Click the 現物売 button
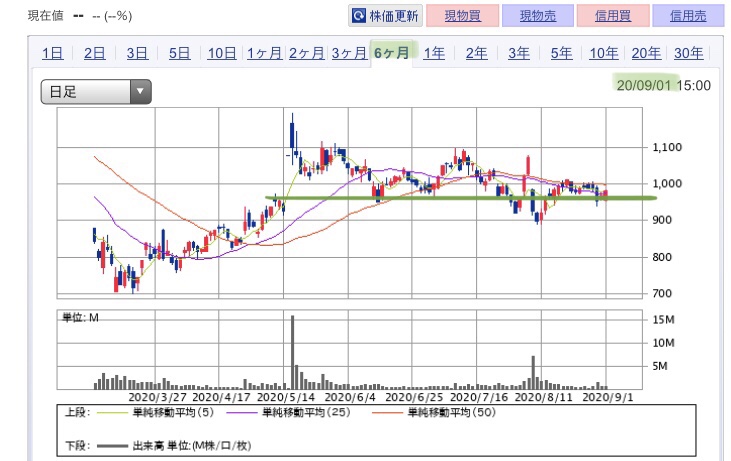Screen dimensions: 731x461 point(538,16)
